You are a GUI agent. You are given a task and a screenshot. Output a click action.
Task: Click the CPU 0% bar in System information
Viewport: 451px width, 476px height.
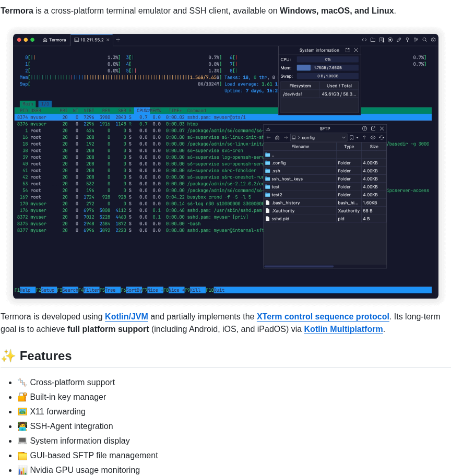[327, 59]
